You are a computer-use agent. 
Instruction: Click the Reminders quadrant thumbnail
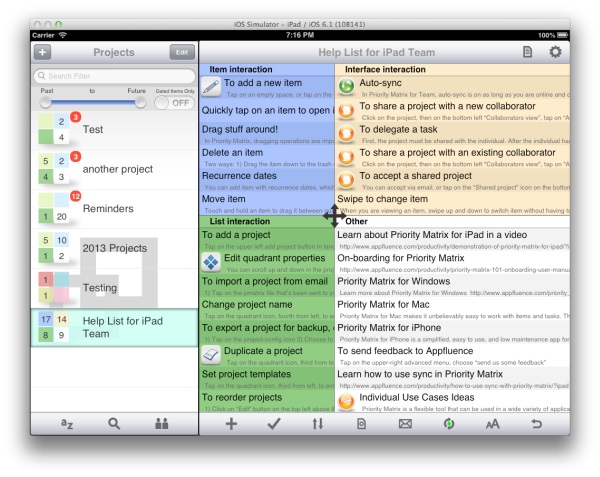54,208
